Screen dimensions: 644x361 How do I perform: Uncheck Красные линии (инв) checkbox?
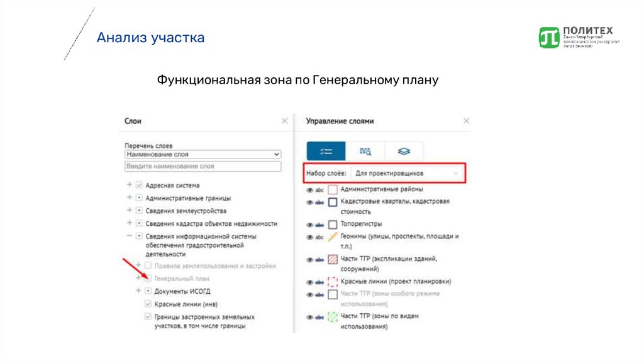point(148,304)
